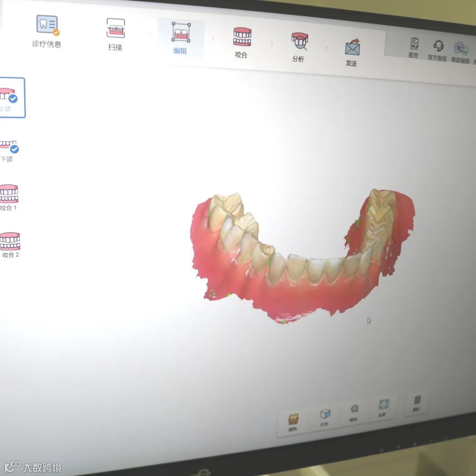Activate the full-screen view icon
This screenshot has height=476, width=476.
point(383,408)
